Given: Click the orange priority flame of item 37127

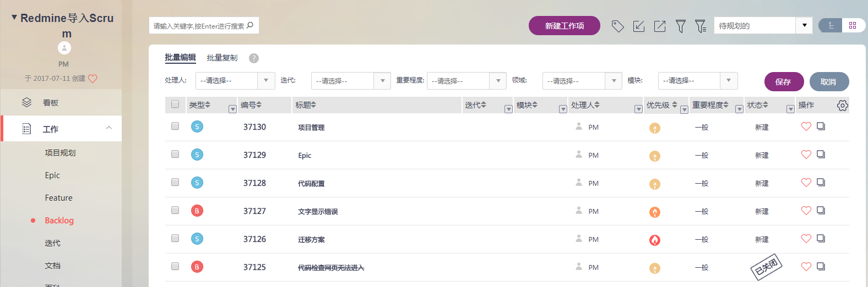Looking at the screenshot, I should [x=655, y=212].
